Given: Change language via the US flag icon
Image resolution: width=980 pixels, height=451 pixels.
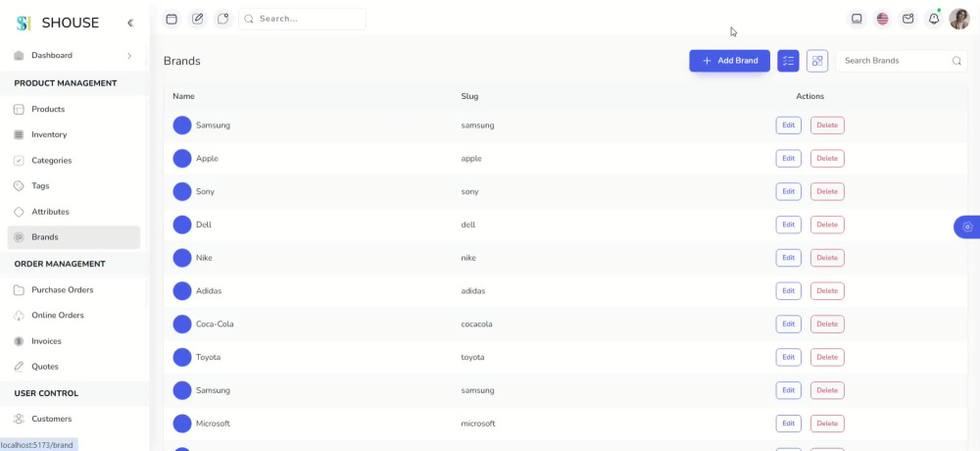Looking at the screenshot, I should (x=883, y=19).
